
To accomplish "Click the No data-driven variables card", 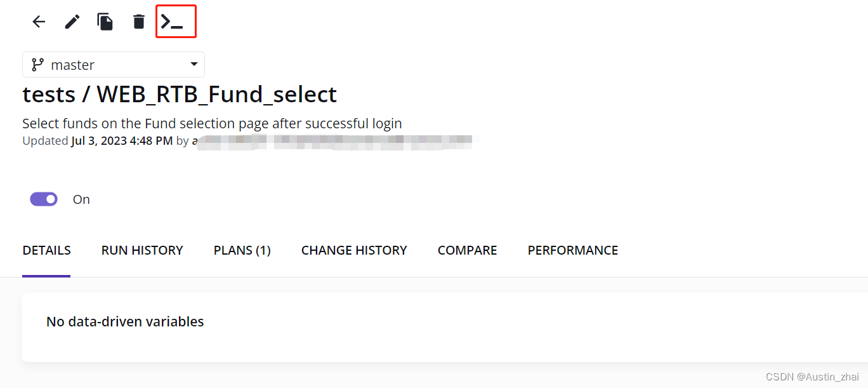I will coord(444,327).
